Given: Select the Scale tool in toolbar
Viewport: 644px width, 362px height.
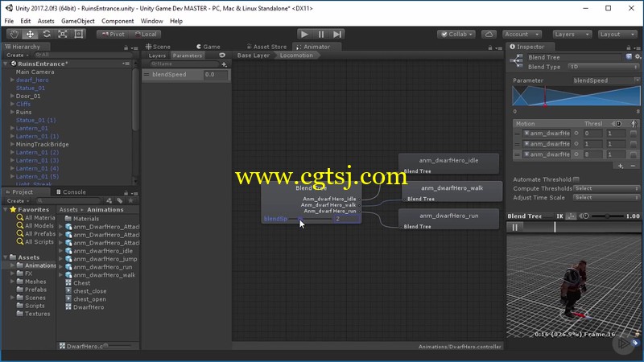Looking at the screenshot, I should (x=63, y=34).
